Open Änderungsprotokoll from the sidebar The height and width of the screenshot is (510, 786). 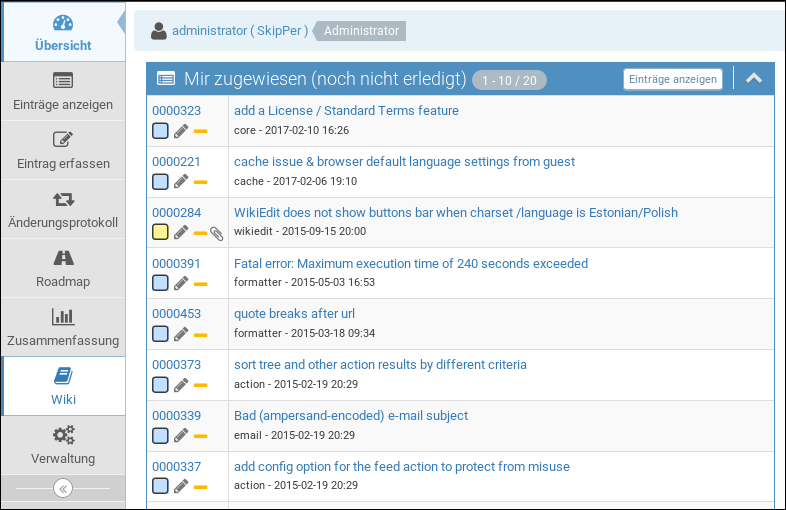[63, 209]
